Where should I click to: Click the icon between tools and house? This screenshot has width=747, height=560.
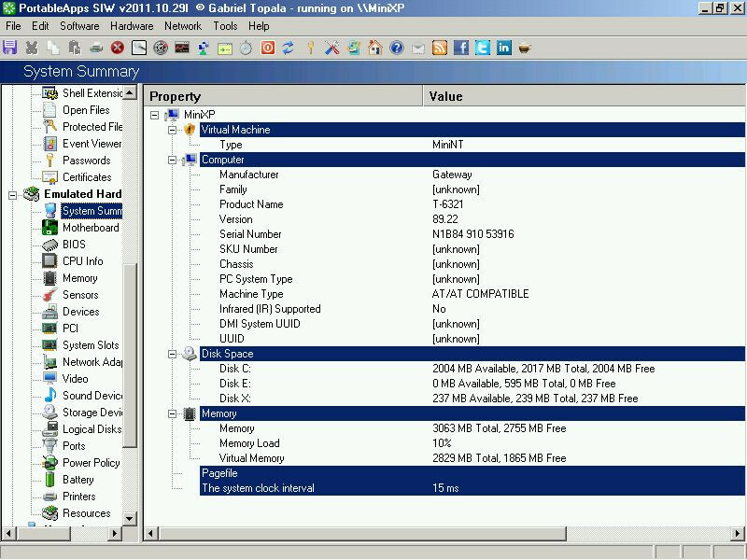click(x=354, y=48)
